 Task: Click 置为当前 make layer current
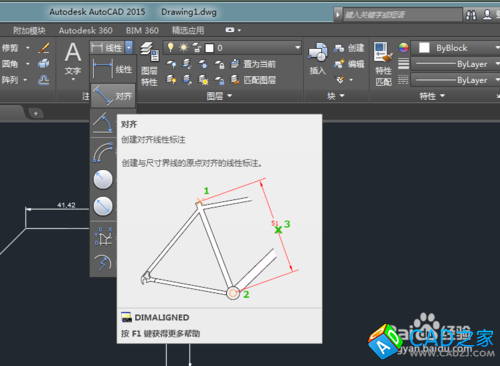click(x=253, y=64)
